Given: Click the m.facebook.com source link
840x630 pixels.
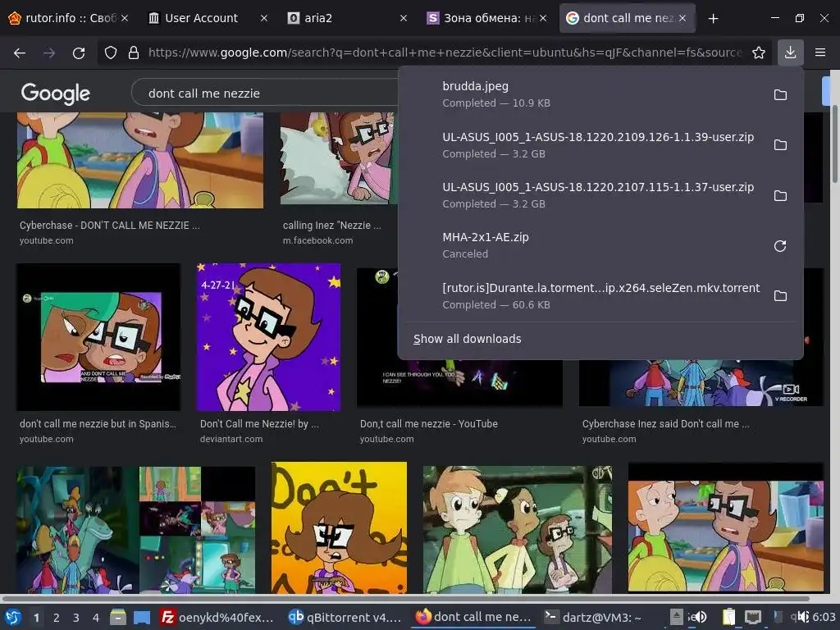Looking at the screenshot, I should pyautogui.click(x=317, y=240).
